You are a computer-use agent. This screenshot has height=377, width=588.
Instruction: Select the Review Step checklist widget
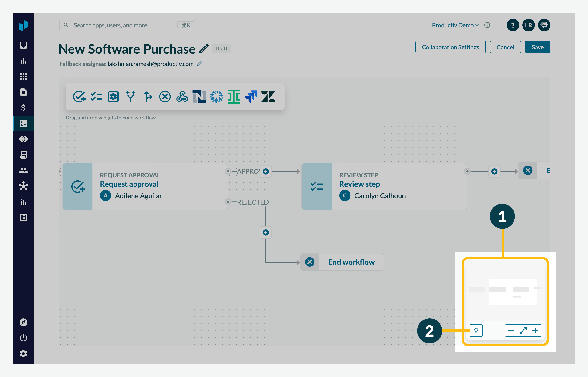pyautogui.click(x=96, y=96)
